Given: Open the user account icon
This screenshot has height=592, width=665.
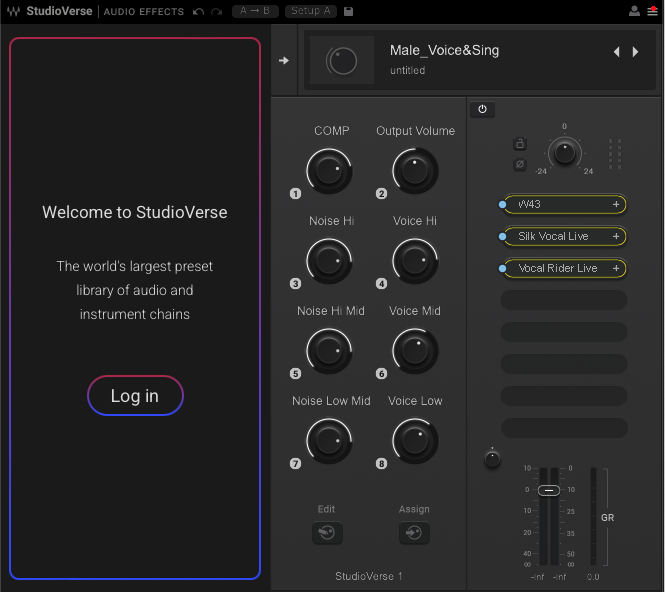Looking at the screenshot, I should click(x=634, y=11).
